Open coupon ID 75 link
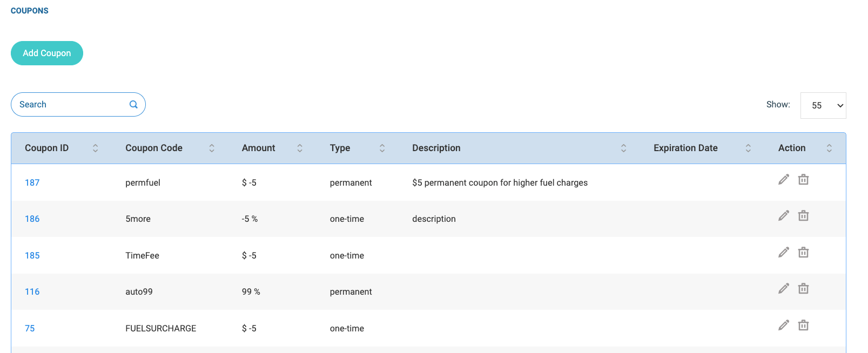Viewport: 868px width, 353px height. (30, 329)
